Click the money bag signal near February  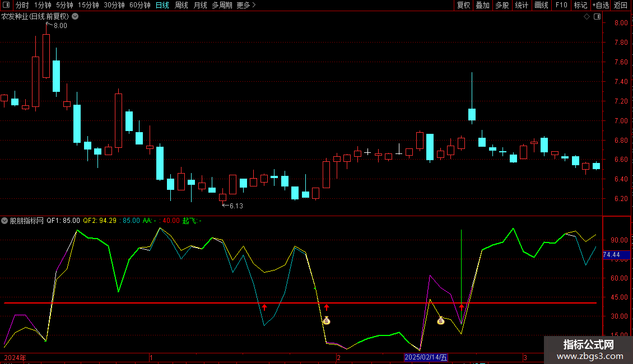pos(327,320)
